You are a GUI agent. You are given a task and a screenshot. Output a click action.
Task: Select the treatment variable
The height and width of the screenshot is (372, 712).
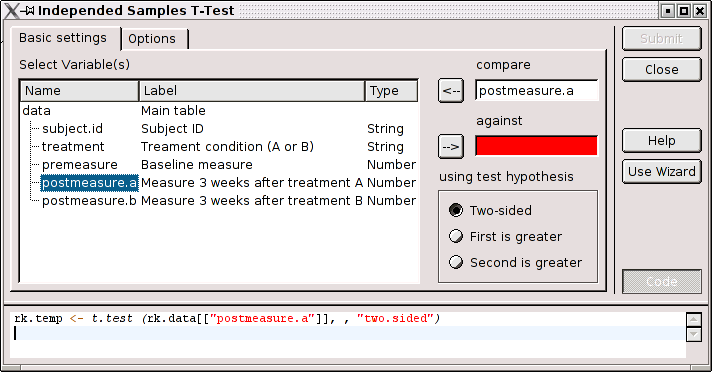click(219, 147)
